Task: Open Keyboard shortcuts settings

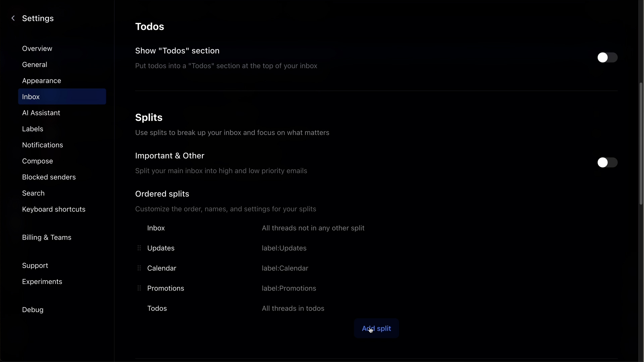Action: pyautogui.click(x=54, y=209)
